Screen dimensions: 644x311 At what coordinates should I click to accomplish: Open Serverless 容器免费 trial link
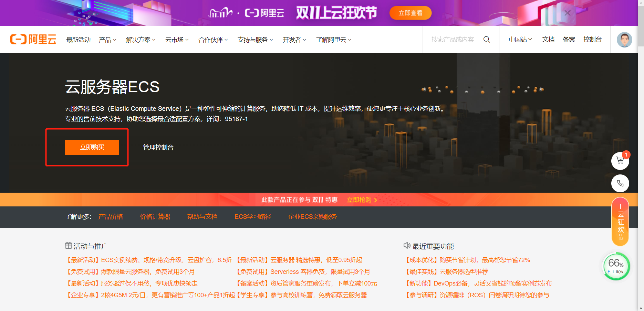tap(302, 272)
